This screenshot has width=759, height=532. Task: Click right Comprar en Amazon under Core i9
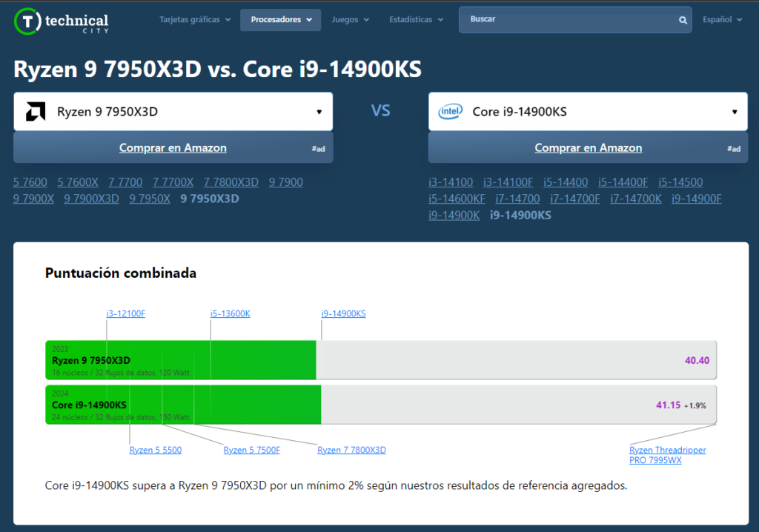588,148
